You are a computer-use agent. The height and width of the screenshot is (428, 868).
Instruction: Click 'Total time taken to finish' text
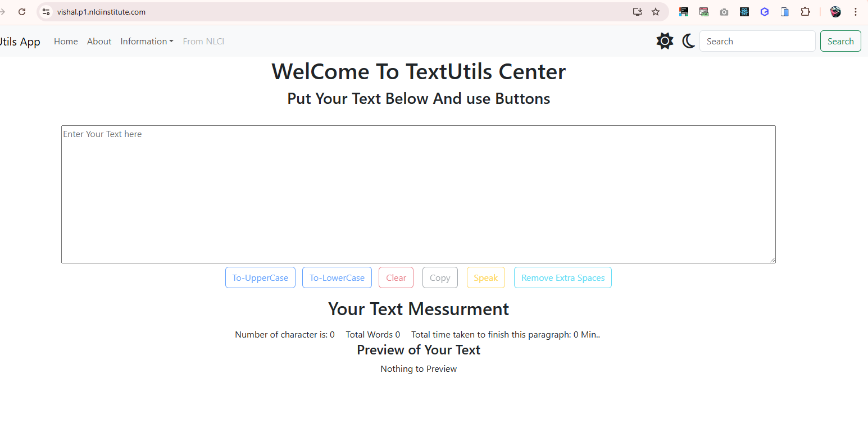click(x=506, y=335)
